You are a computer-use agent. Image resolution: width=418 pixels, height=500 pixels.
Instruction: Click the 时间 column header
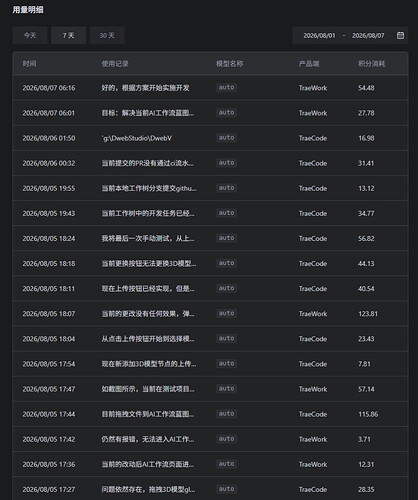(29, 64)
